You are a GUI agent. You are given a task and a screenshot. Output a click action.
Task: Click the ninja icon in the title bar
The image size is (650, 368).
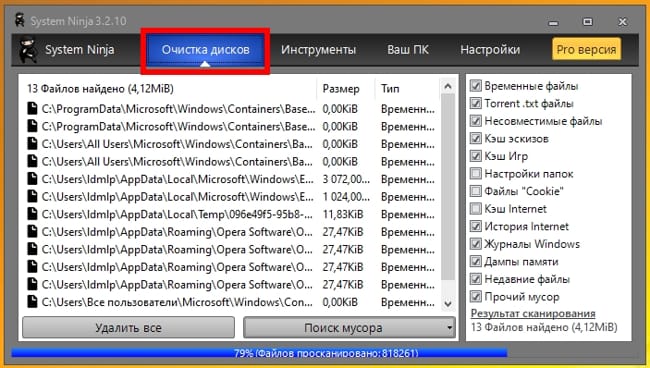tap(19, 20)
